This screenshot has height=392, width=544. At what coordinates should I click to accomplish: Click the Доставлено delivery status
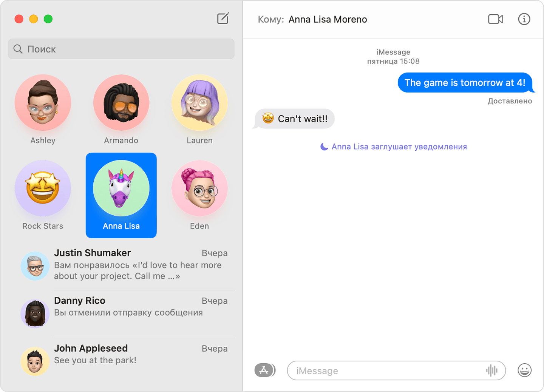[x=510, y=101]
